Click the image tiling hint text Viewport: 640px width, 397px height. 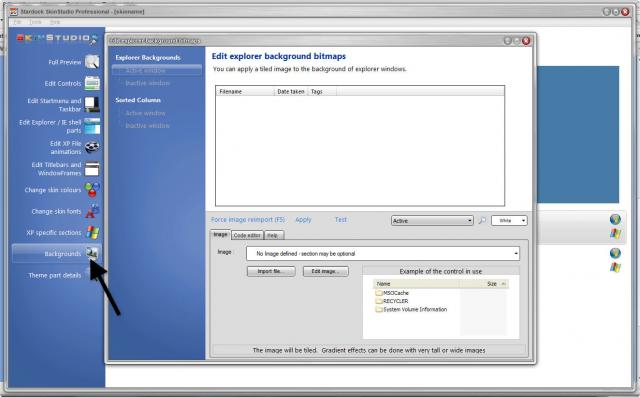click(369, 350)
